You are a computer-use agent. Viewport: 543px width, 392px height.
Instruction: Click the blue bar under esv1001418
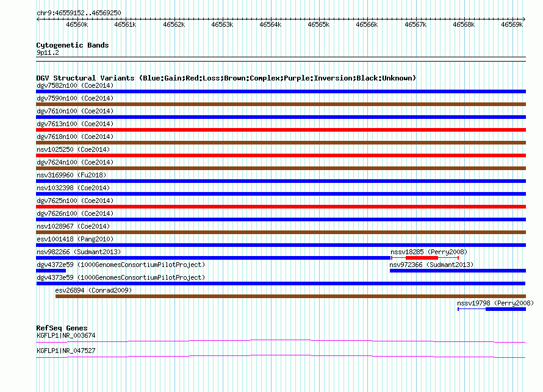tap(281, 245)
